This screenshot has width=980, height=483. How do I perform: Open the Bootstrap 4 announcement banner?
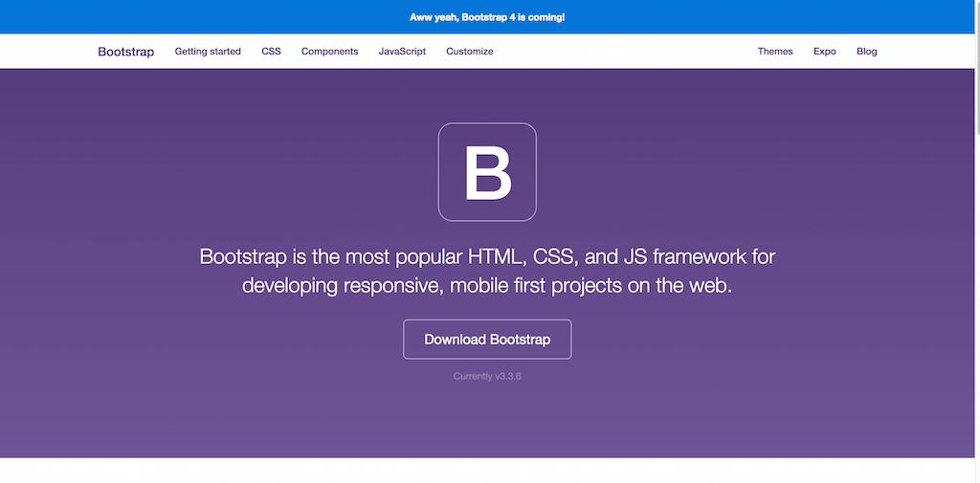click(487, 17)
